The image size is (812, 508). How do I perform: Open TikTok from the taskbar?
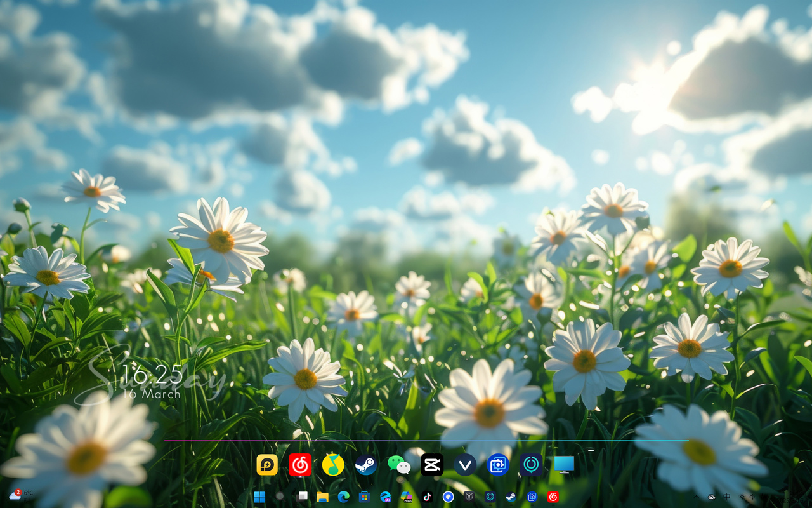coord(427,497)
